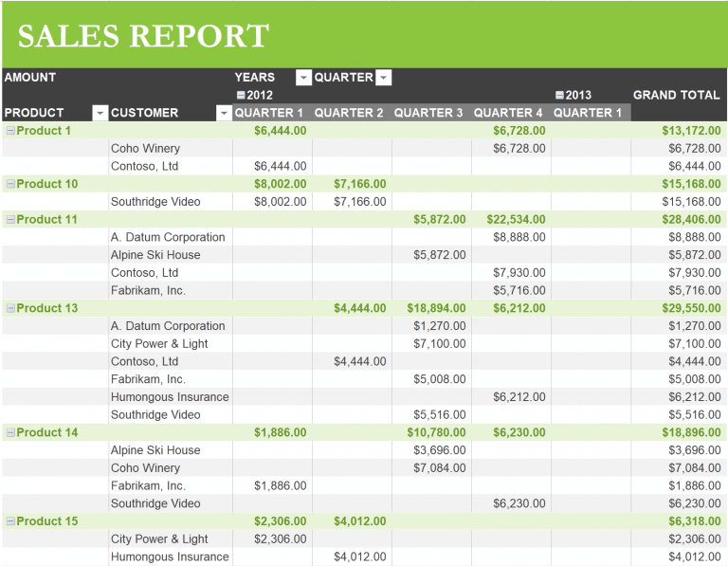Click Product 14 Quarter 3 subtotal $10,780.00
728x566 pixels.
click(x=436, y=432)
